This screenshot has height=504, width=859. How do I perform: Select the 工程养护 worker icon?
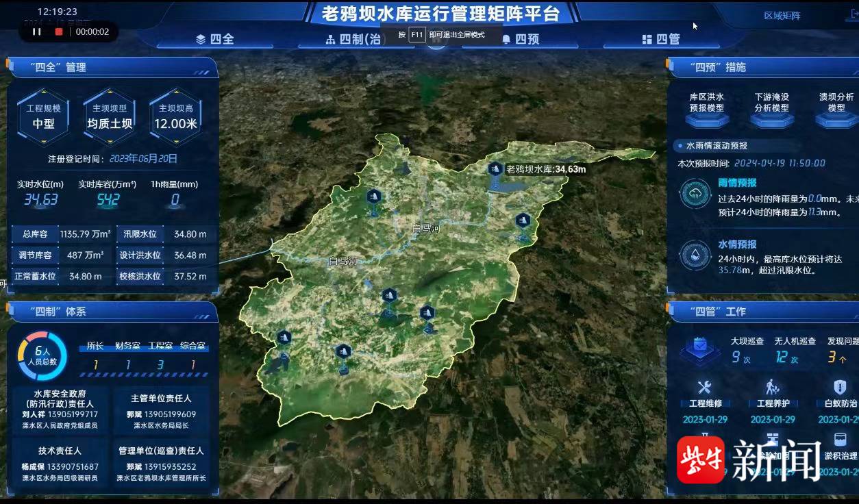click(773, 388)
